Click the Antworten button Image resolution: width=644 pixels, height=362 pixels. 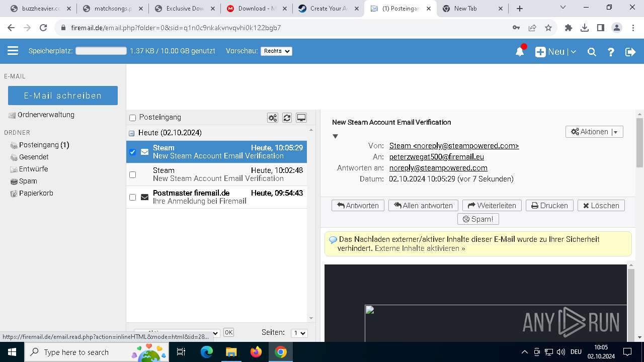pos(358,206)
